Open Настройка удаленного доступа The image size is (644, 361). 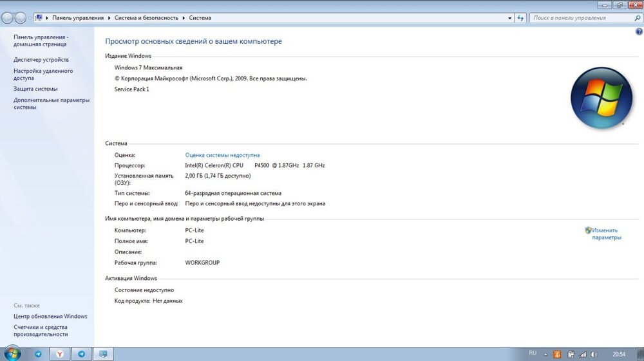(43, 74)
